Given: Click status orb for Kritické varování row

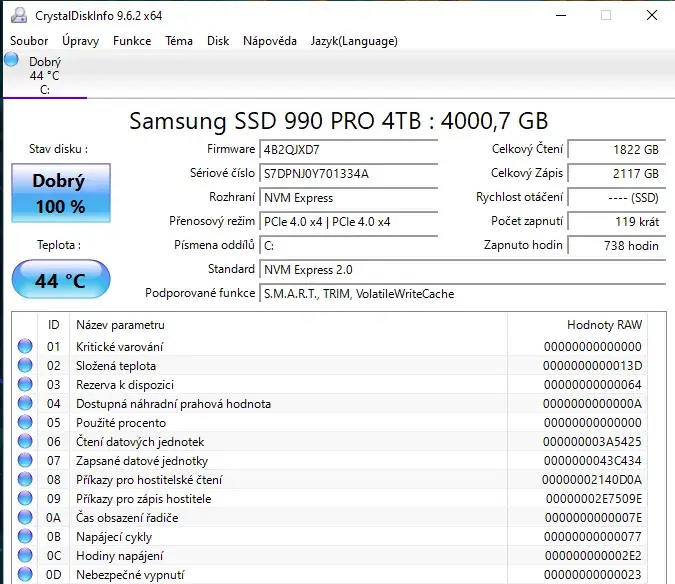Looking at the screenshot, I should 25,346.
